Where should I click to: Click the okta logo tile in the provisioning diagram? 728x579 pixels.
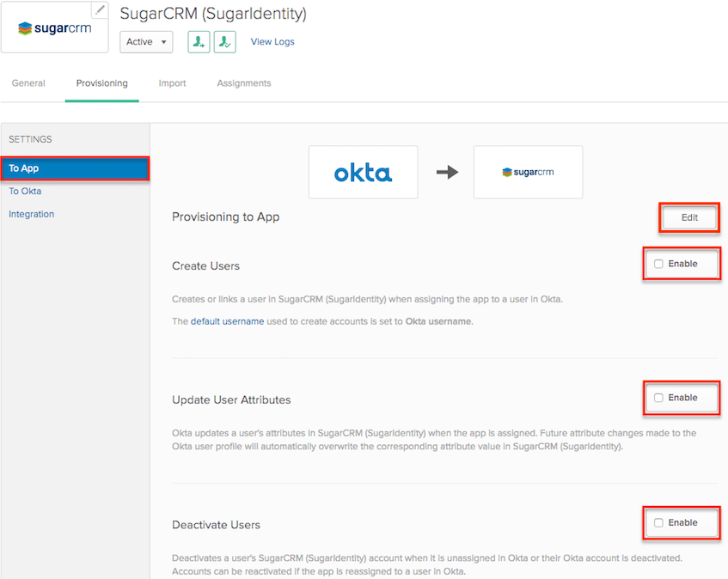tap(363, 172)
